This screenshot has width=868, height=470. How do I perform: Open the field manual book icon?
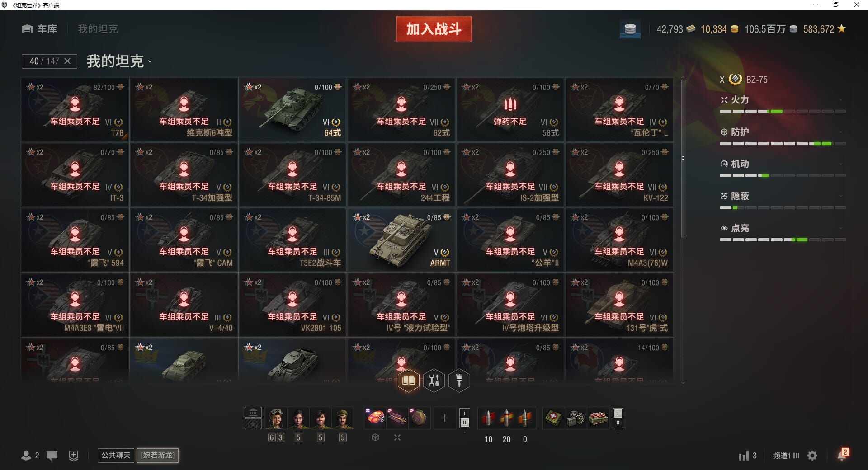pyautogui.click(x=408, y=381)
